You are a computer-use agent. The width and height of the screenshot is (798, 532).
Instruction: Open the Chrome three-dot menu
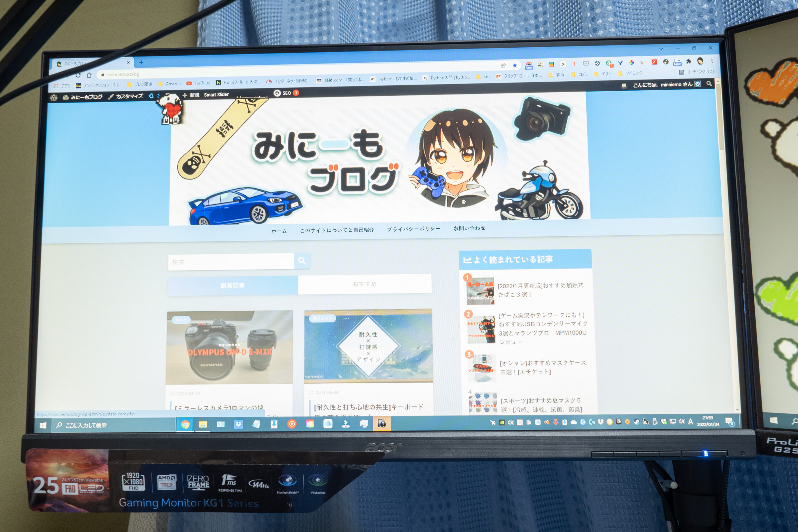[x=712, y=61]
